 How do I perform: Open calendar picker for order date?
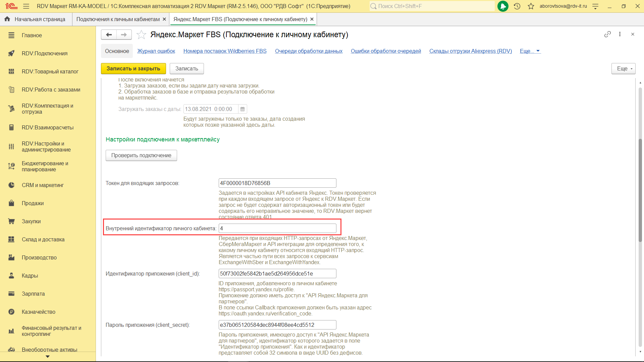pyautogui.click(x=243, y=109)
